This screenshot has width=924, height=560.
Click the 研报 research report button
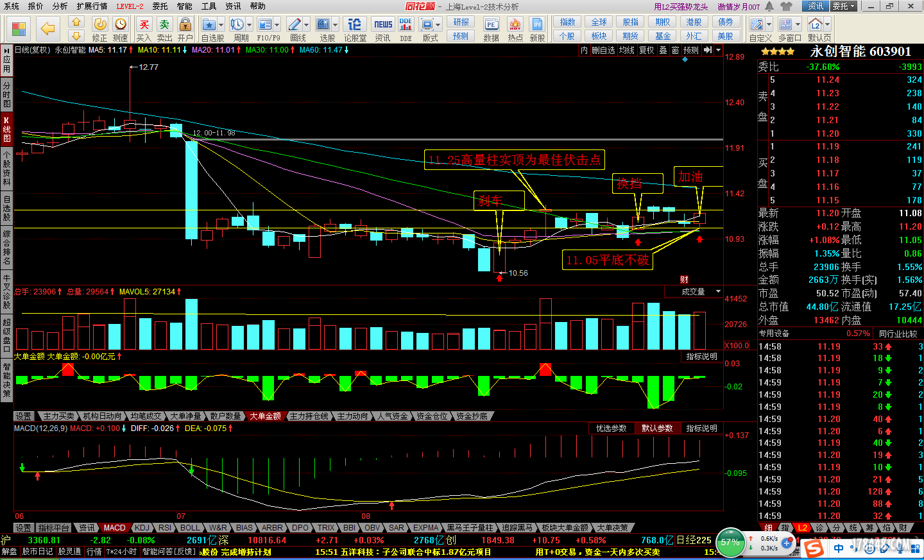(x=461, y=22)
